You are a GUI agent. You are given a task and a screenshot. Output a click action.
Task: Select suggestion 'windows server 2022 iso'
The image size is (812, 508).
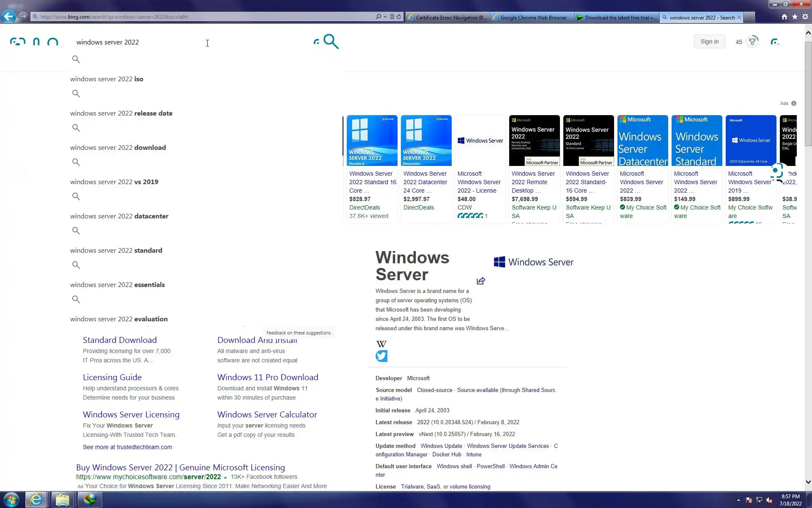[x=107, y=79]
